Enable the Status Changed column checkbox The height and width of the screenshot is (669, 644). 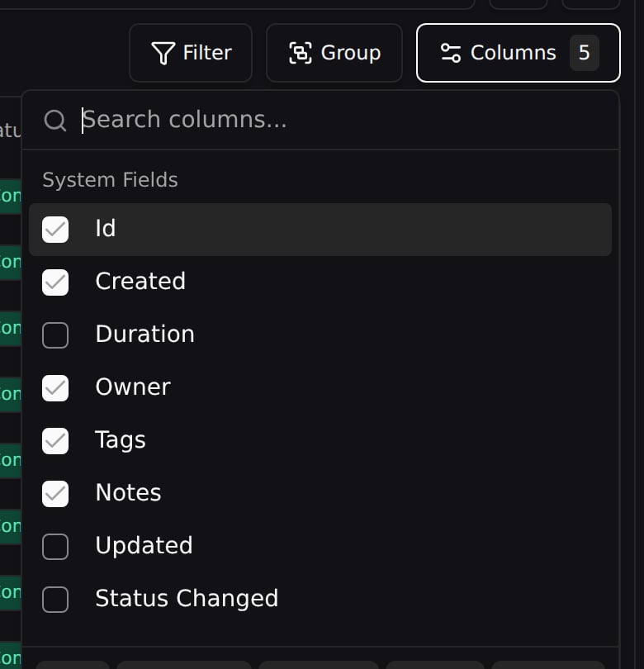[55, 600]
